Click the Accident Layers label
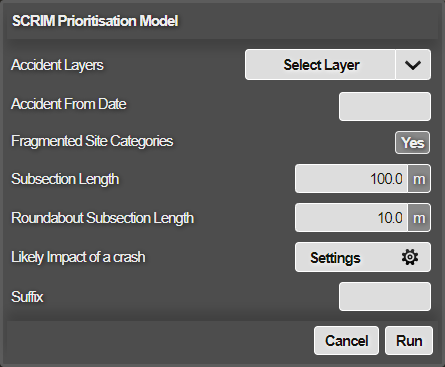 (57, 65)
